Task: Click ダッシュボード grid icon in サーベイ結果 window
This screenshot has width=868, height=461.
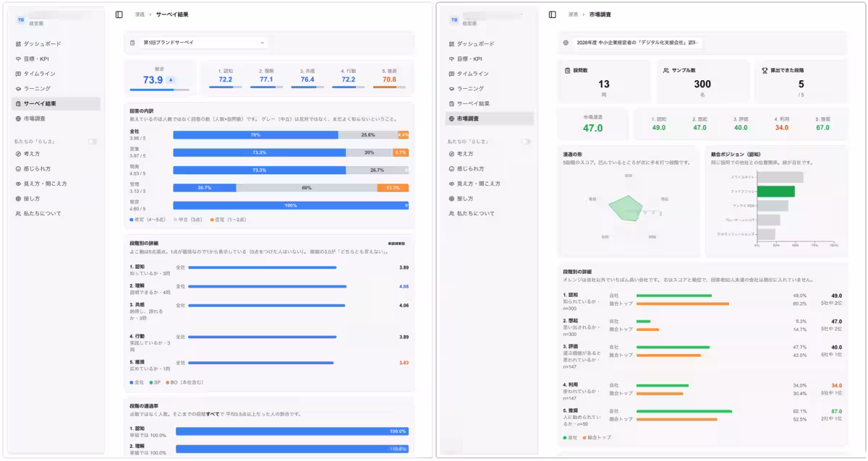Action: [x=18, y=44]
